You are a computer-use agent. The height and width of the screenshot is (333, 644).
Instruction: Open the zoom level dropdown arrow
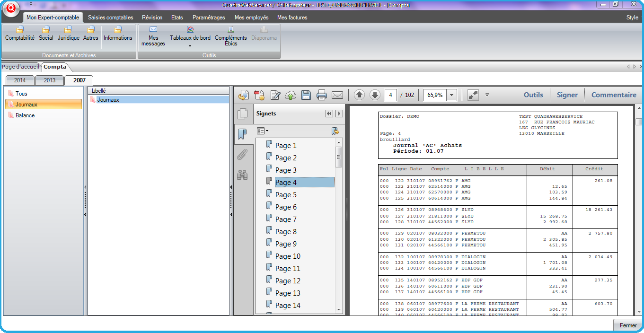pyautogui.click(x=452, y=95)
